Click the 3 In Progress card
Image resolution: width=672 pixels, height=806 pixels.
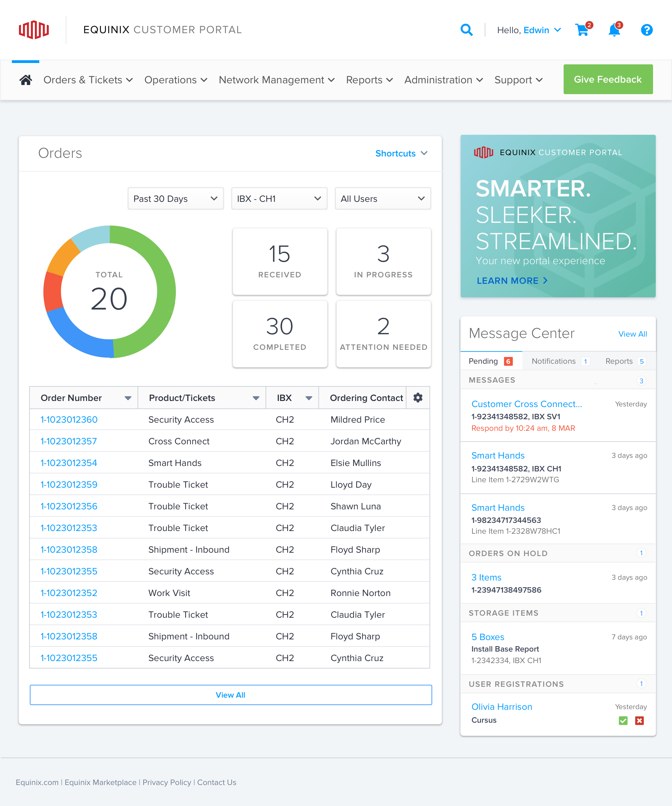(x=383, y=261)
